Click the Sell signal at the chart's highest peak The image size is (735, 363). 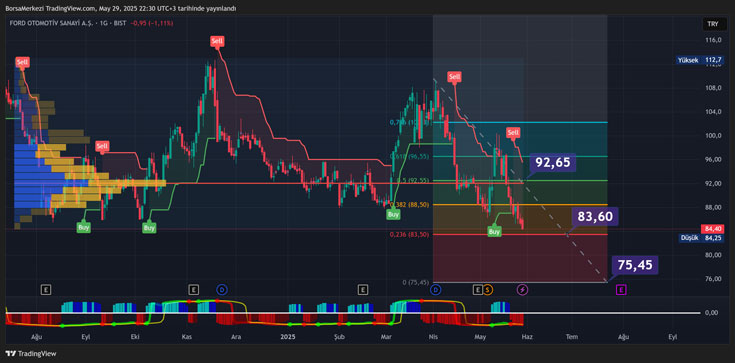pos(217,41)
